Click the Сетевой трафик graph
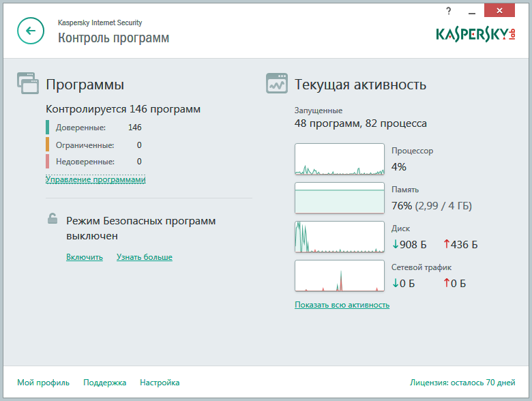The width and height of the screenshot is (532, 401). pos(340,276)
